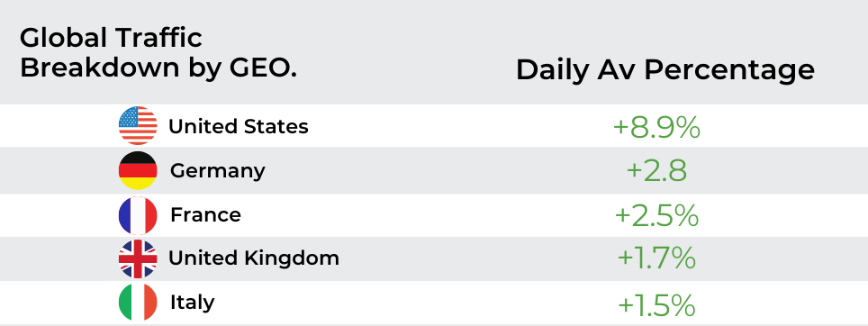The height and width of the screenshot is (326, 868).
Task: Click the Daily Av Percentage column header
Action: click(665, 71)
